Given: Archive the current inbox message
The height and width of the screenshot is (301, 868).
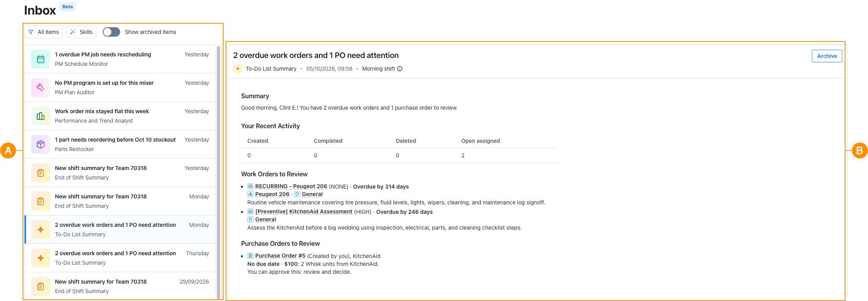Looking at the screenshot, I should point(827,56).
